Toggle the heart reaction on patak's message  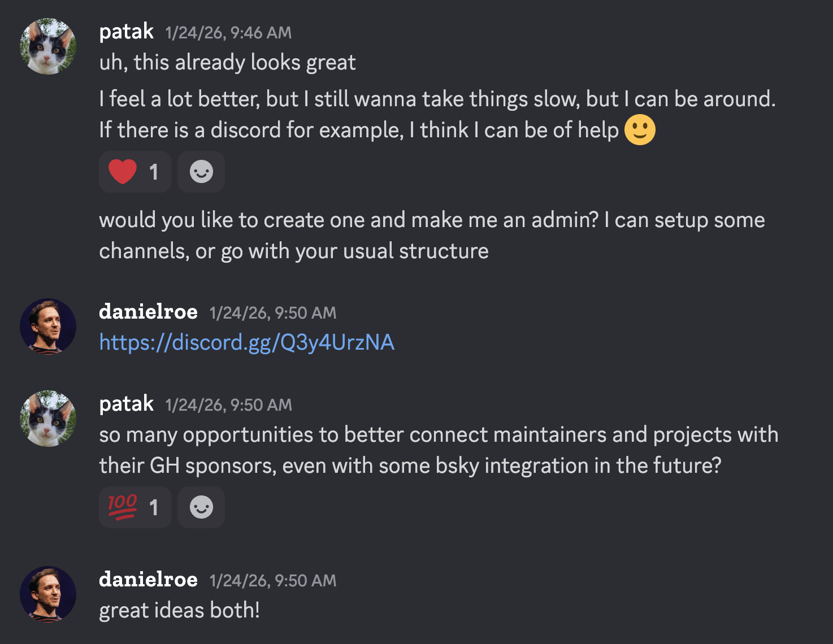click(135, 172)
